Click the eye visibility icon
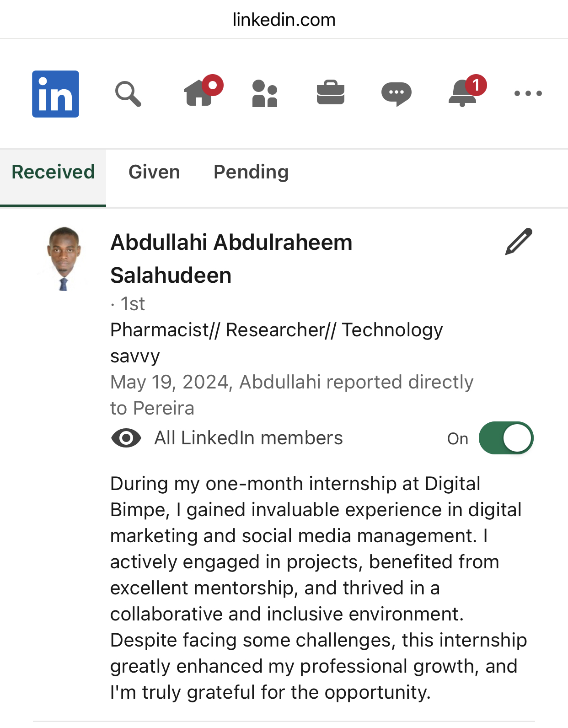This screenshot has width=568, height=728. [x=126, y=438]
